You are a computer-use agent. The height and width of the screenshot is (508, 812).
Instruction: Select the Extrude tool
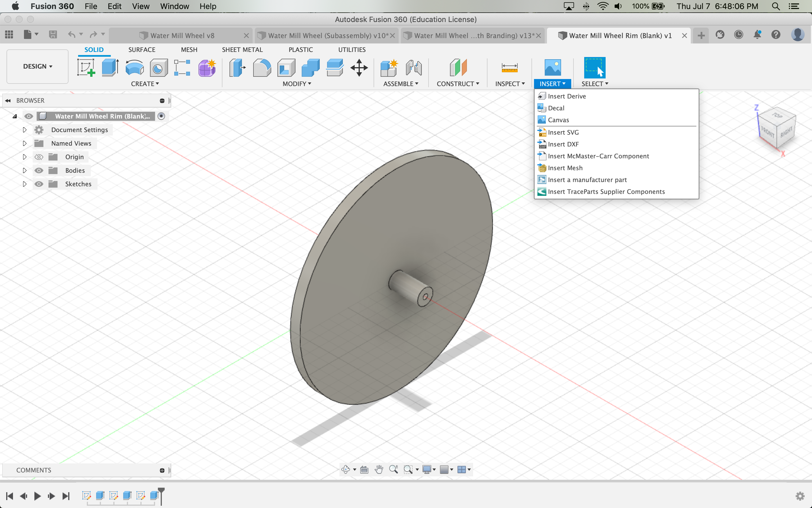(110, 67)
